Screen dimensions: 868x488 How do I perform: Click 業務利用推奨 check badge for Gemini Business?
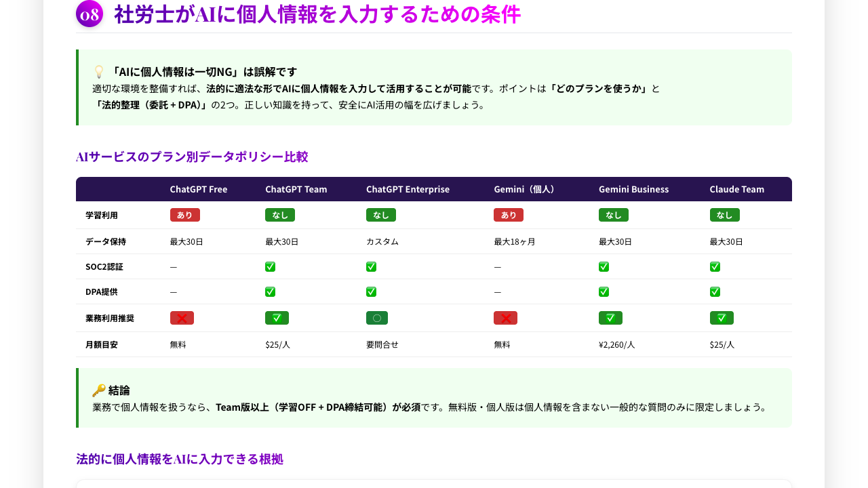point(610,318)
